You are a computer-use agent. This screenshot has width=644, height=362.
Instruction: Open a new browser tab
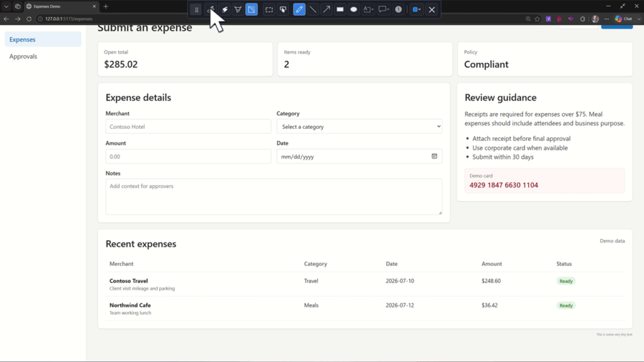click(106, 6)
